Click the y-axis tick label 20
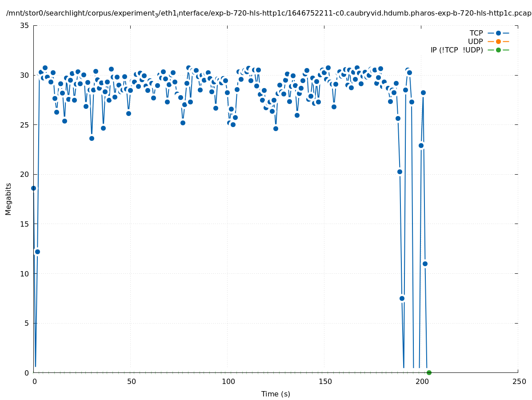532x400 pixels. pos(25,174)
